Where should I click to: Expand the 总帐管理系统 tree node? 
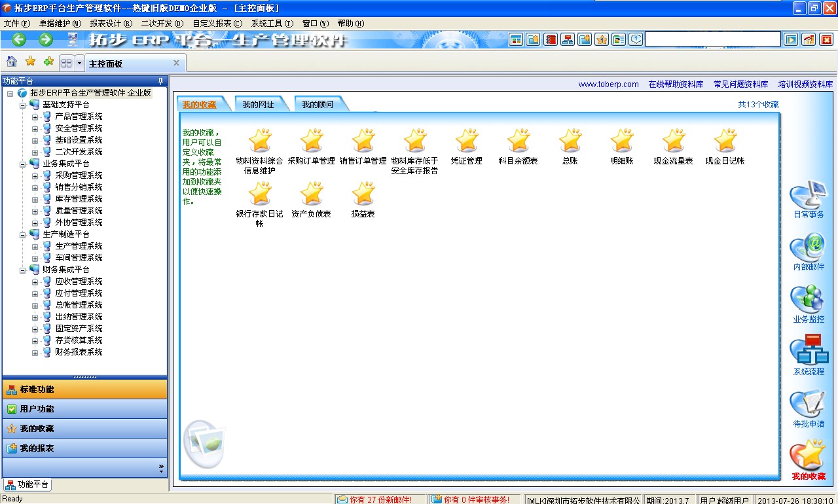pyautogui.click(x=35, y=305)
